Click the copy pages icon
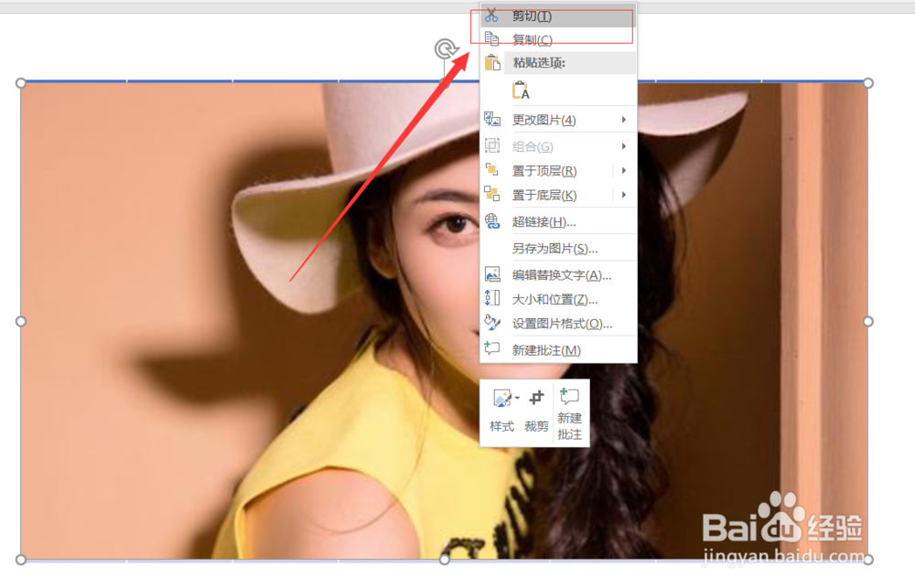Screen dimensions: 915x588 pyautogui.click(x=492, y=39)
